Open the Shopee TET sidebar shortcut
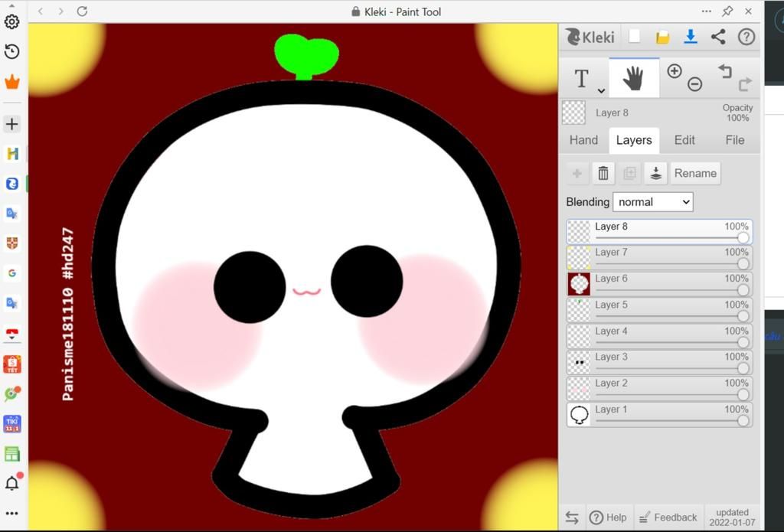The image size is (784, 532). [12, 364]
